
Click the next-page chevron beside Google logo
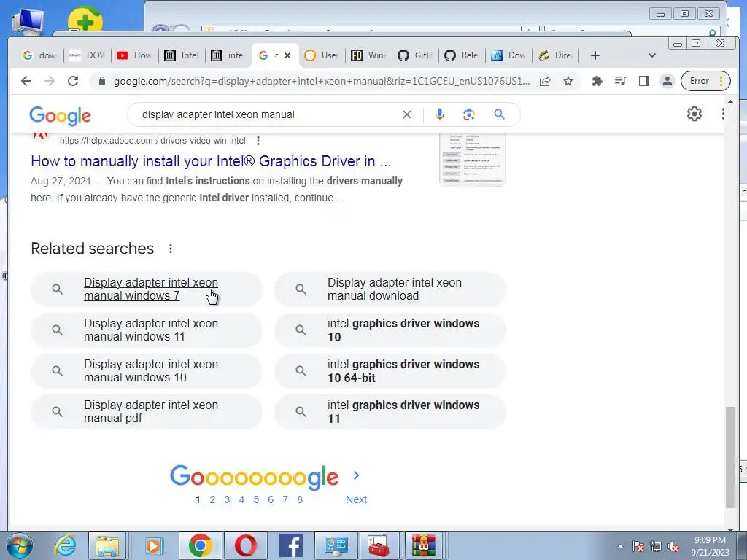[x=356, y=475]
